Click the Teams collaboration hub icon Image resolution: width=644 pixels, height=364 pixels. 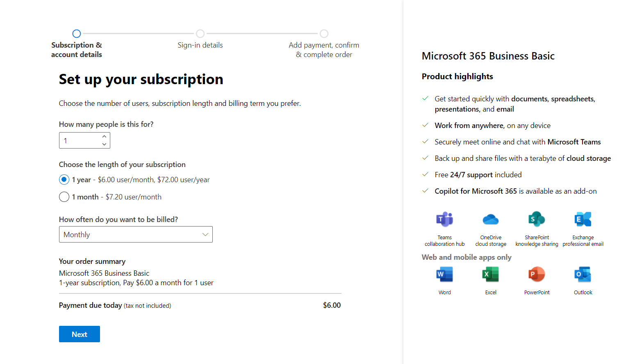click(444, 219)
